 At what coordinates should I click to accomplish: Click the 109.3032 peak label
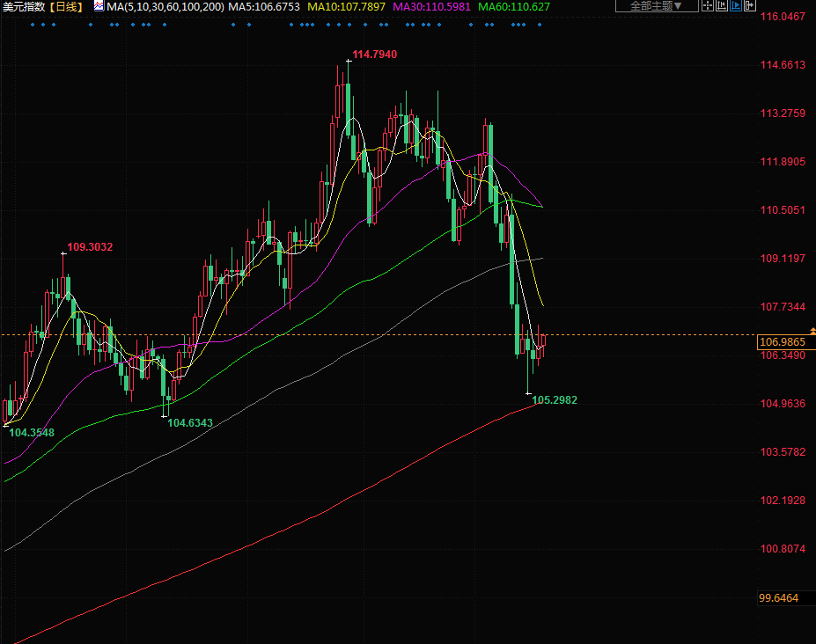[90, 247]
